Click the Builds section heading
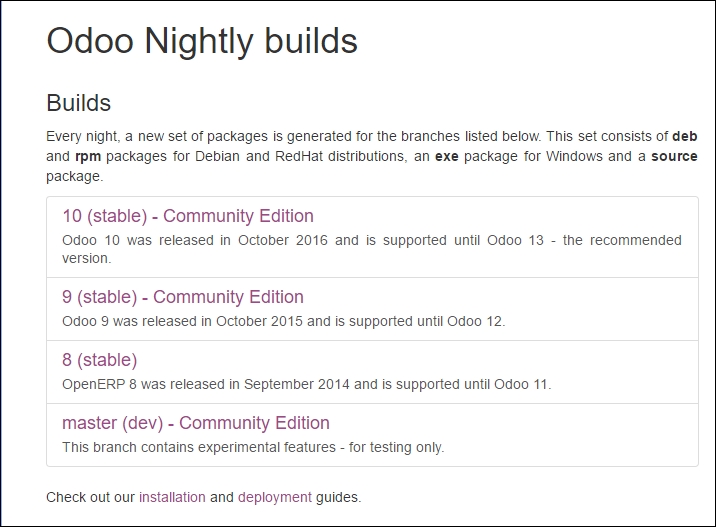 79,103
